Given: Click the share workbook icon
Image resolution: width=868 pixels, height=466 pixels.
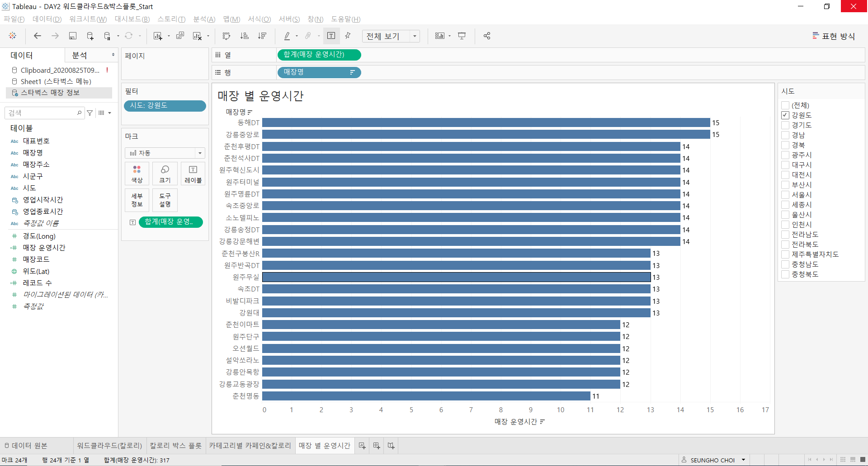Looking at the screenshot, I should tap(487, 36).
